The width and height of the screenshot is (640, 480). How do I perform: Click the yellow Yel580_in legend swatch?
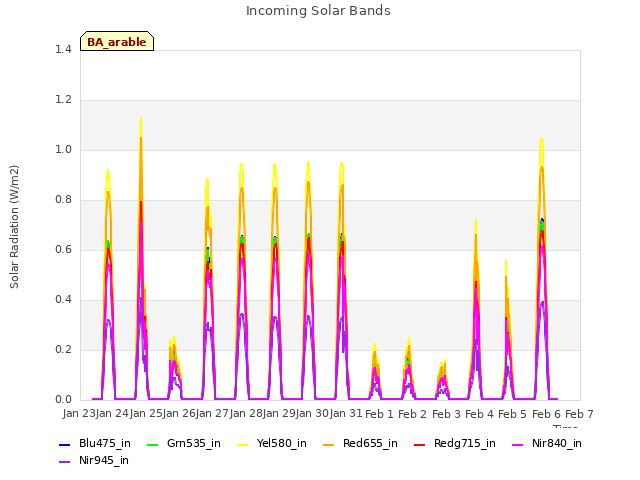tap(242, 444)
